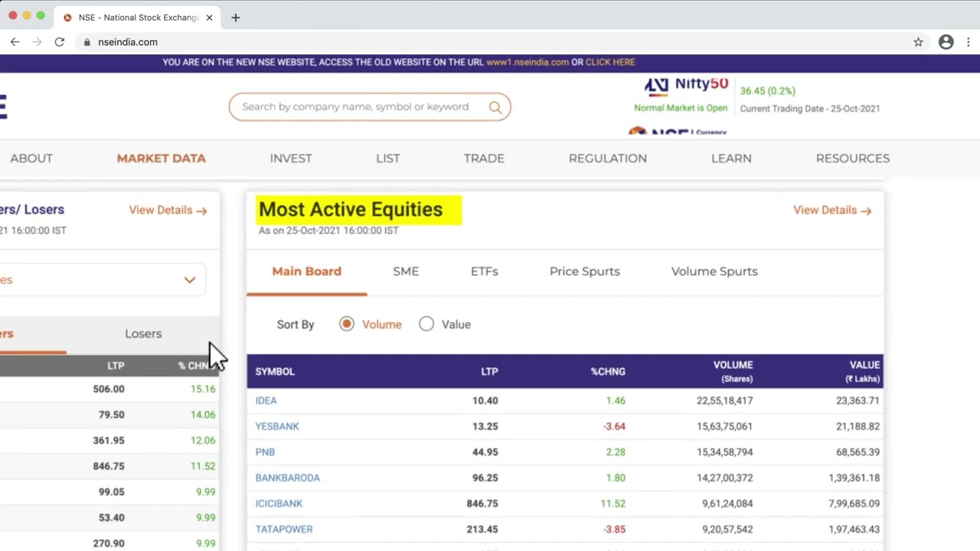Click the Nifty50 logo
This screenshot has height=551, width=980.
tap(686, 85)
